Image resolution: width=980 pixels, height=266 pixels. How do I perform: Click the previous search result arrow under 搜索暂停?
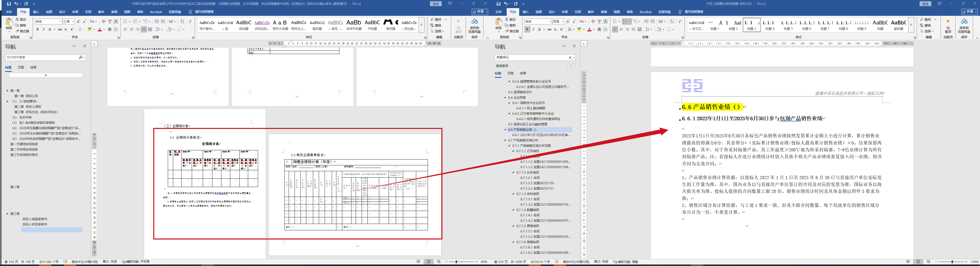(569, 66)
